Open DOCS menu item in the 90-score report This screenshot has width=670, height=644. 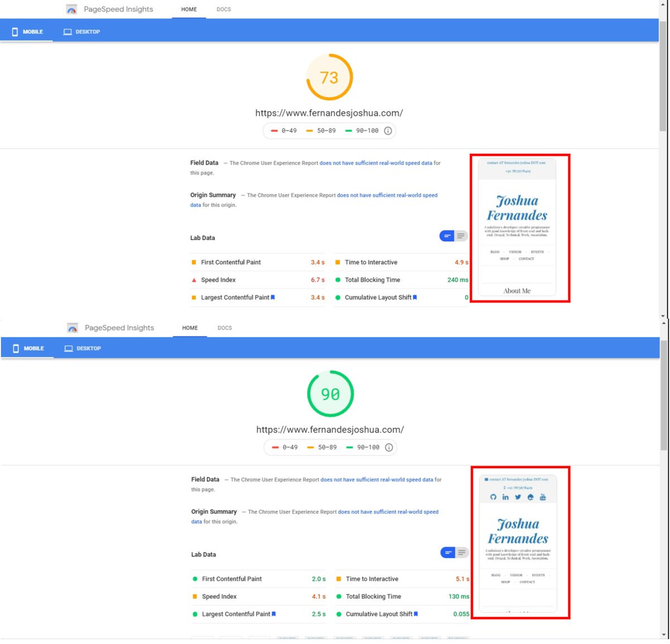point(225,328)
